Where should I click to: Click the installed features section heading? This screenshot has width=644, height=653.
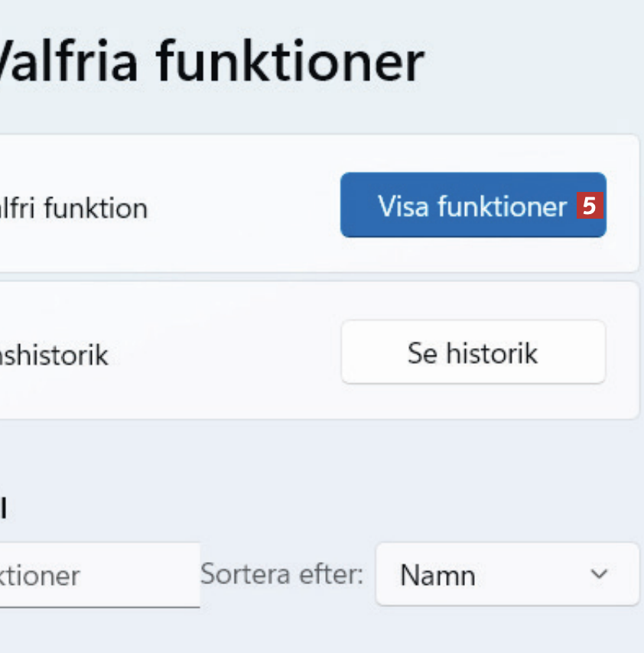[x=4, y=506]
